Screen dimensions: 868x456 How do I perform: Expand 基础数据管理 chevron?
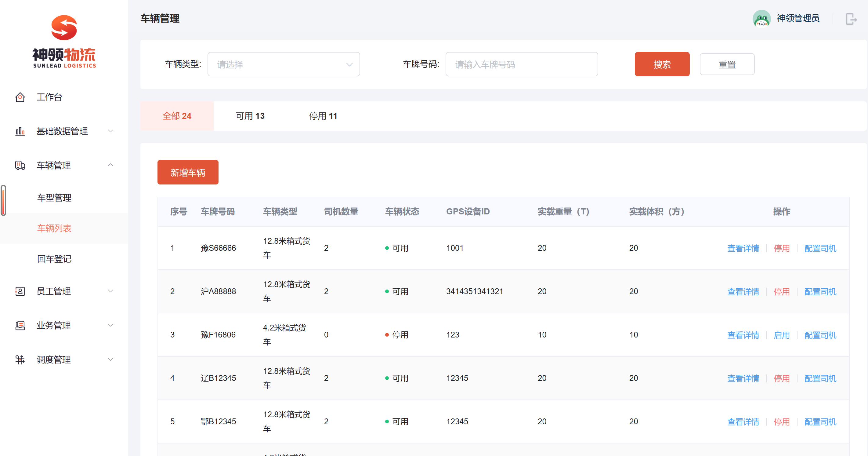coord(110,131)
